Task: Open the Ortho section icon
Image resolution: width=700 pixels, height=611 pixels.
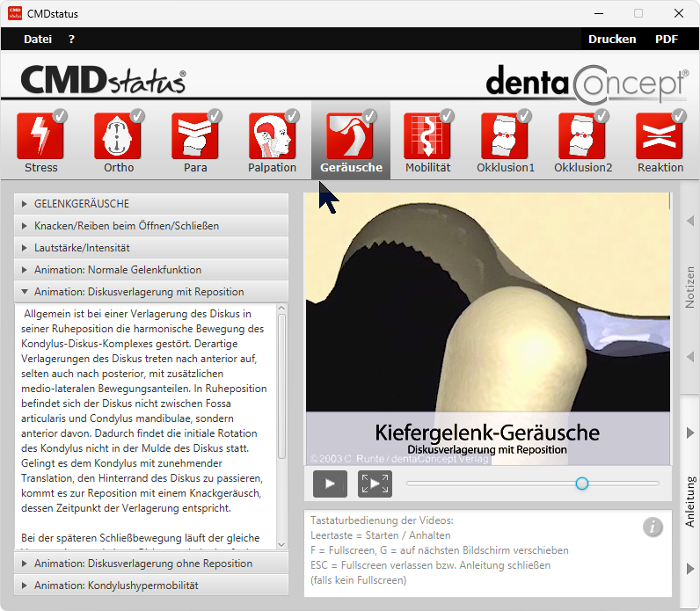Action: (x=118, y=136)
